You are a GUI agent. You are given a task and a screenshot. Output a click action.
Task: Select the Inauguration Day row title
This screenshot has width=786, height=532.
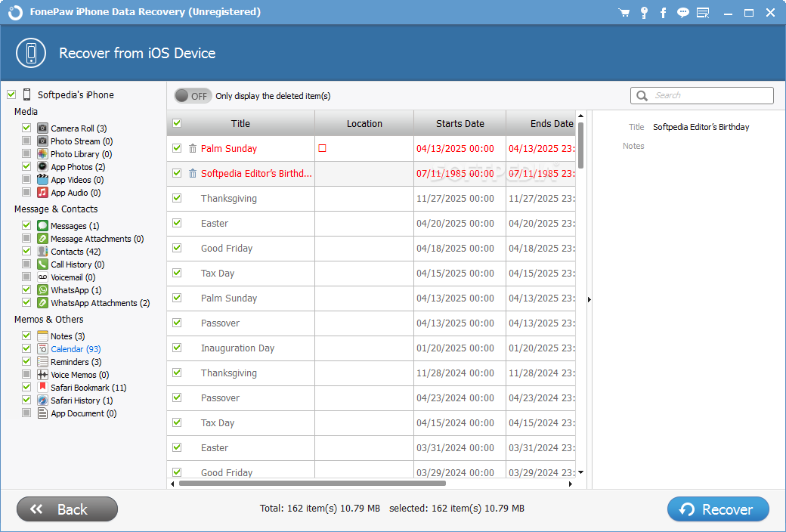pos(237,348)
